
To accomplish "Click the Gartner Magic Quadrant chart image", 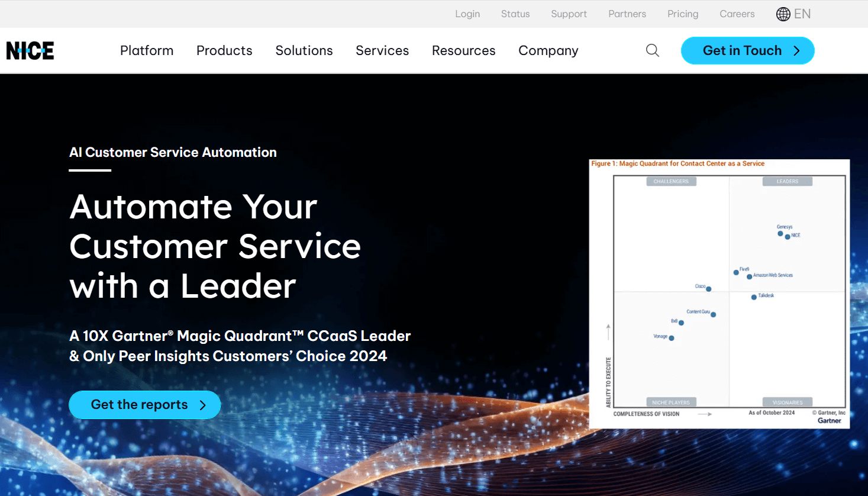I will coord(719,294).
